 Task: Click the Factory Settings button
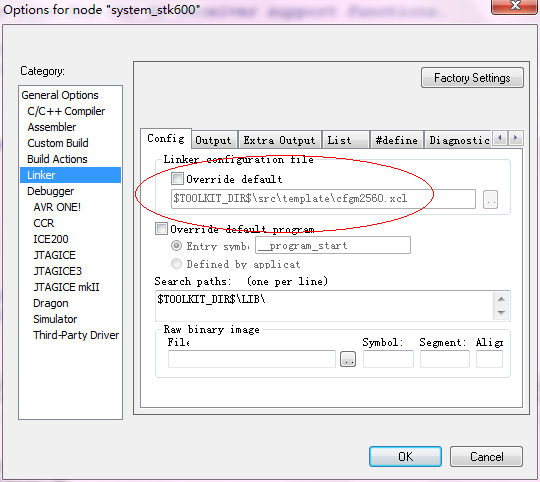tap(472, 78)
